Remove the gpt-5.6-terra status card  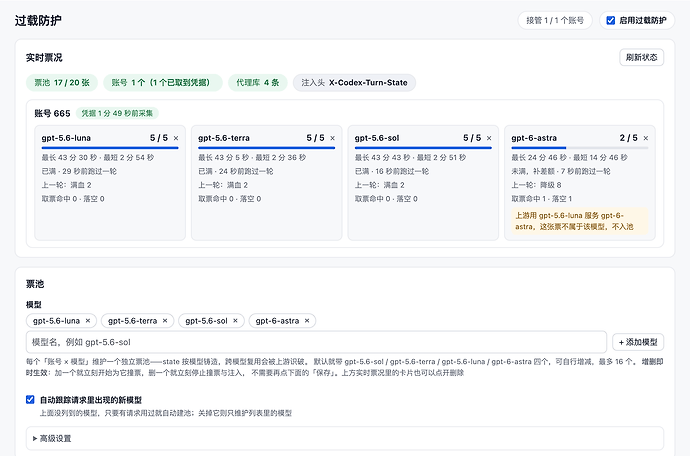click(333, 138)
